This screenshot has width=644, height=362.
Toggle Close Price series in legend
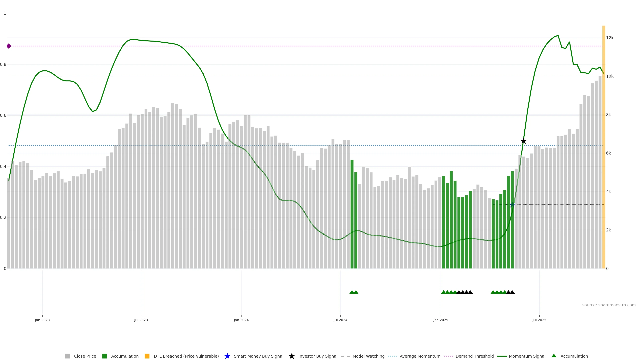(x=85, y=356)
